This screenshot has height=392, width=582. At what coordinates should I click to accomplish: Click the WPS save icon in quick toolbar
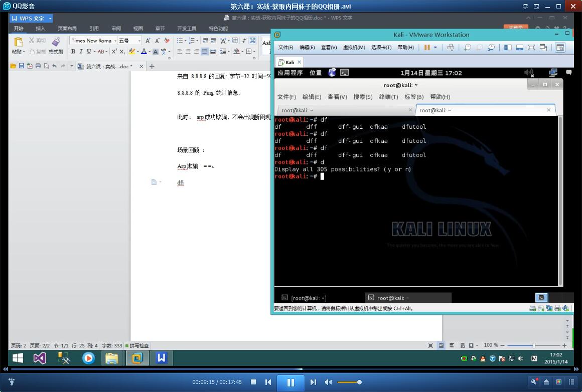[21, 66]
